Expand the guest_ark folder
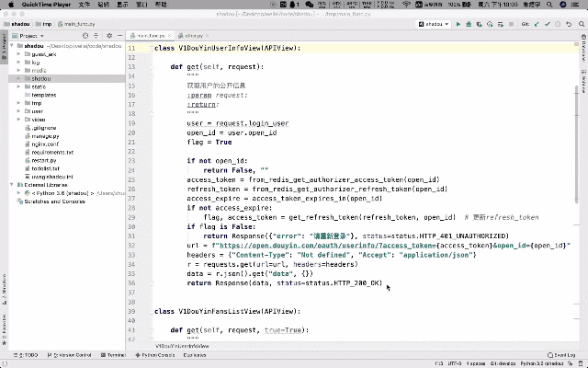This screenshot has width=588, height=368. point(18,54)
